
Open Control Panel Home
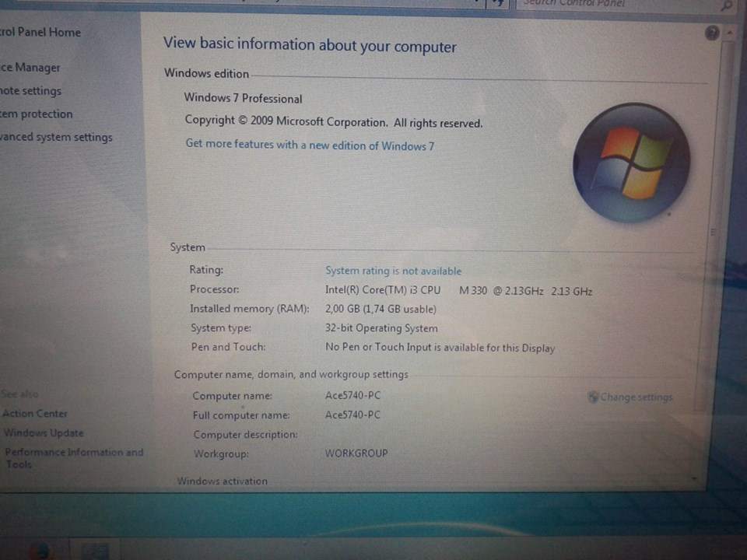coord(40,32)
